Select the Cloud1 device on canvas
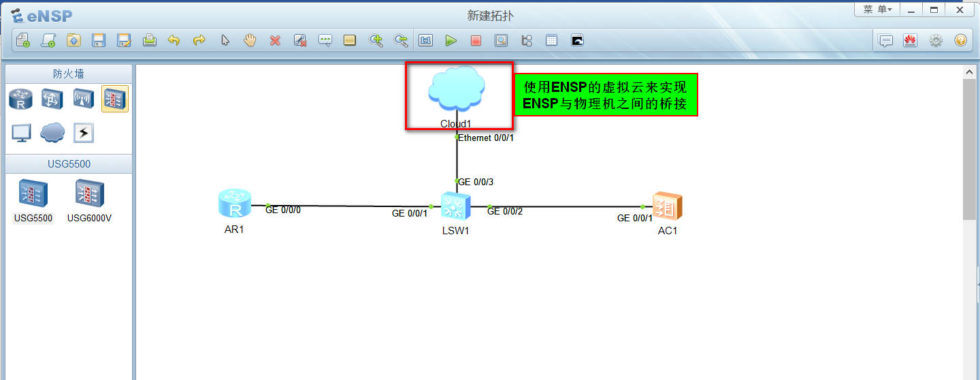 pyautogui.click(x=457, y=91)
